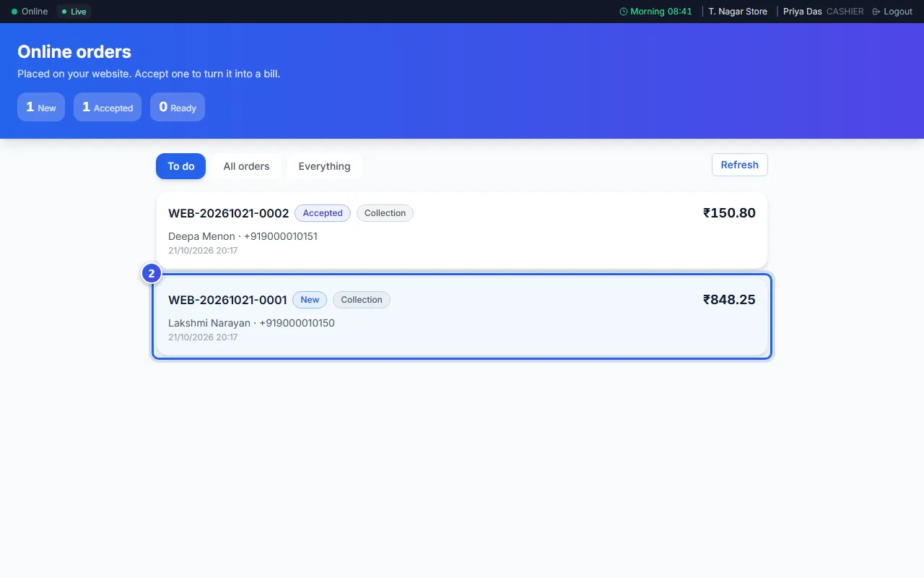Image resolution: width=924 pixels, height=578 pixels.
Task: Click the Morning 08:41 shift time
Action: (x=661, y=12)
